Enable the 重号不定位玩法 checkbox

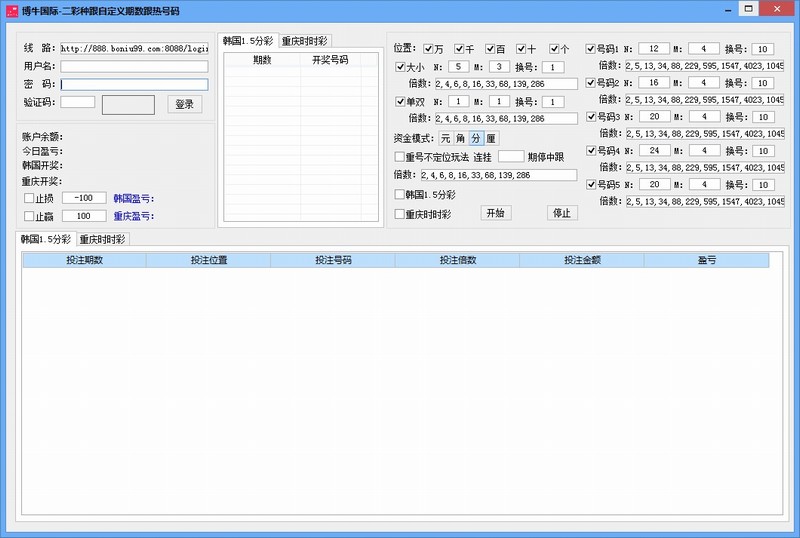click(x=401, y=157)
